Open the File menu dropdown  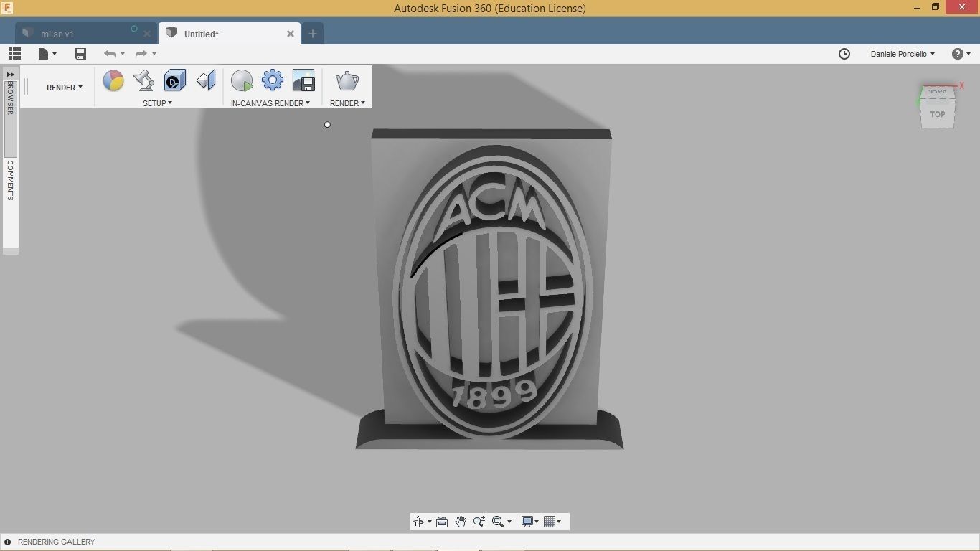click(47, 54)
